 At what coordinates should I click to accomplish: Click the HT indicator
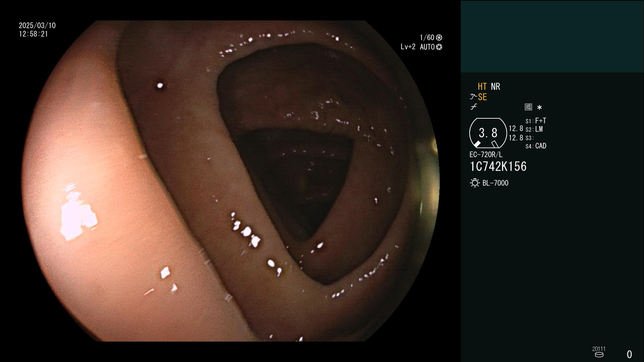tap(482, 86)
